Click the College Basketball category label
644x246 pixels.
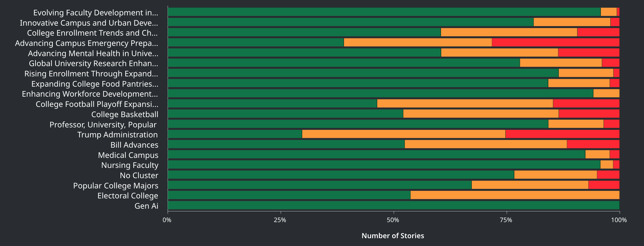click(125, 114)
